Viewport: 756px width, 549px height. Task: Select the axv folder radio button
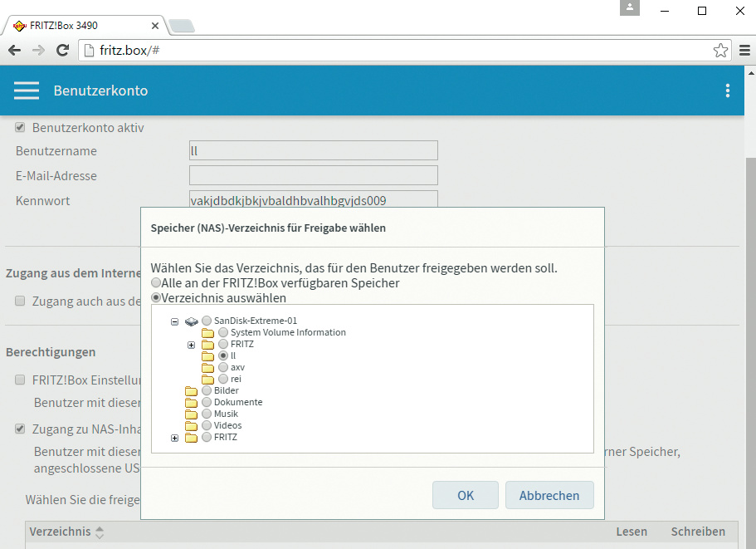223,367
